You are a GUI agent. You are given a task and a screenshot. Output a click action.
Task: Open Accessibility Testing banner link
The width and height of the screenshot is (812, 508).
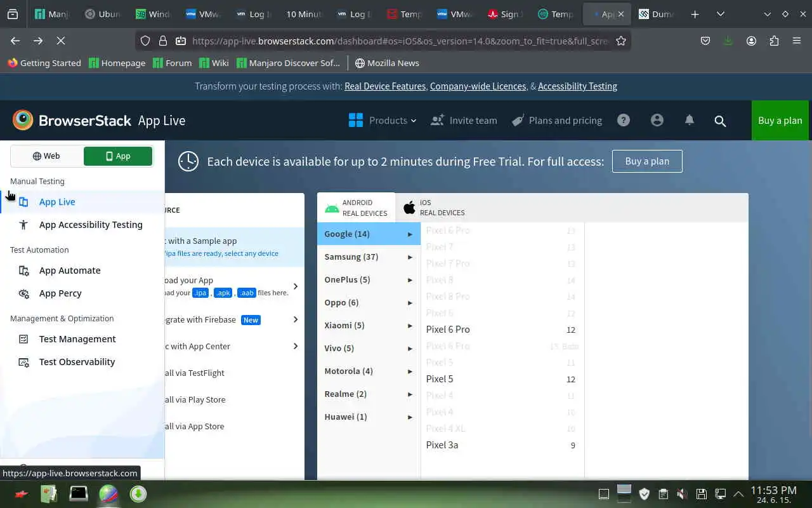coord(577,86)
